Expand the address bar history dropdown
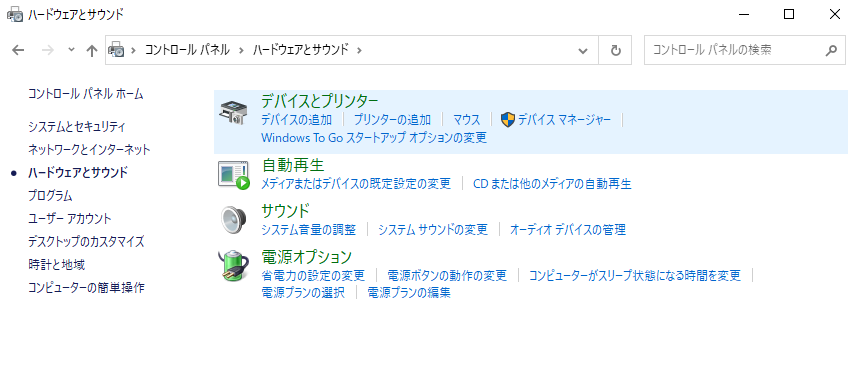Image resolution: width=856 pixels, height=371 pixels. coord(583,51)
